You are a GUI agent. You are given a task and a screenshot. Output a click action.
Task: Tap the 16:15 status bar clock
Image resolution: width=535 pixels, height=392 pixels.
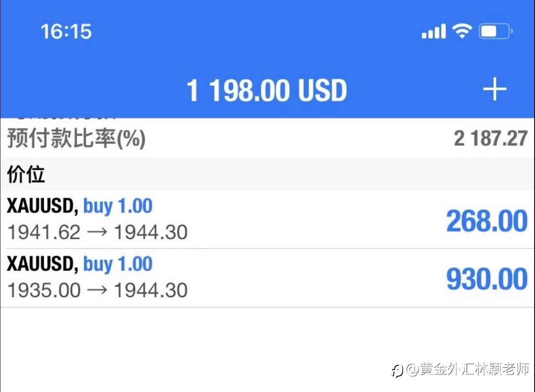coord(66,32)
